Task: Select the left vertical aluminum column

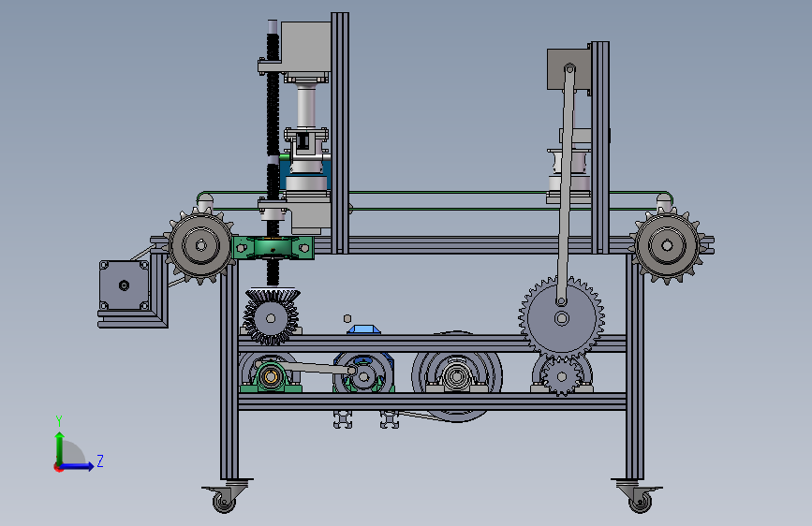Action: (340, 133)
